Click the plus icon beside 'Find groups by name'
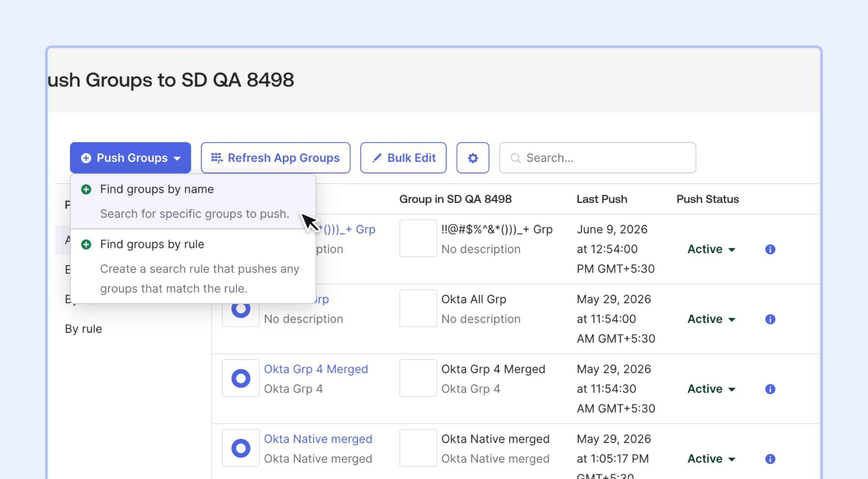Screen dimensions: 868x479 [86, 189]
